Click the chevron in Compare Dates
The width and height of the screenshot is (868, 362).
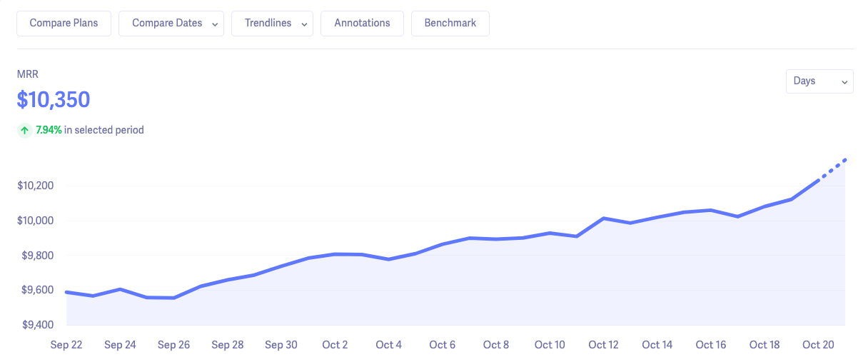(x=214, y=24)
